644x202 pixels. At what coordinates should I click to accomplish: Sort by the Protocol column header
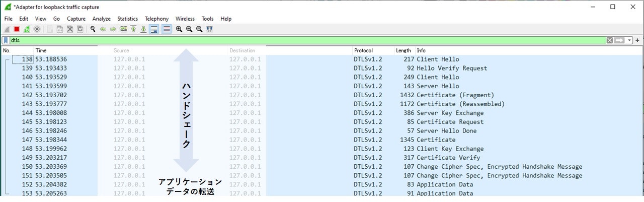click(x=373, y=50)
